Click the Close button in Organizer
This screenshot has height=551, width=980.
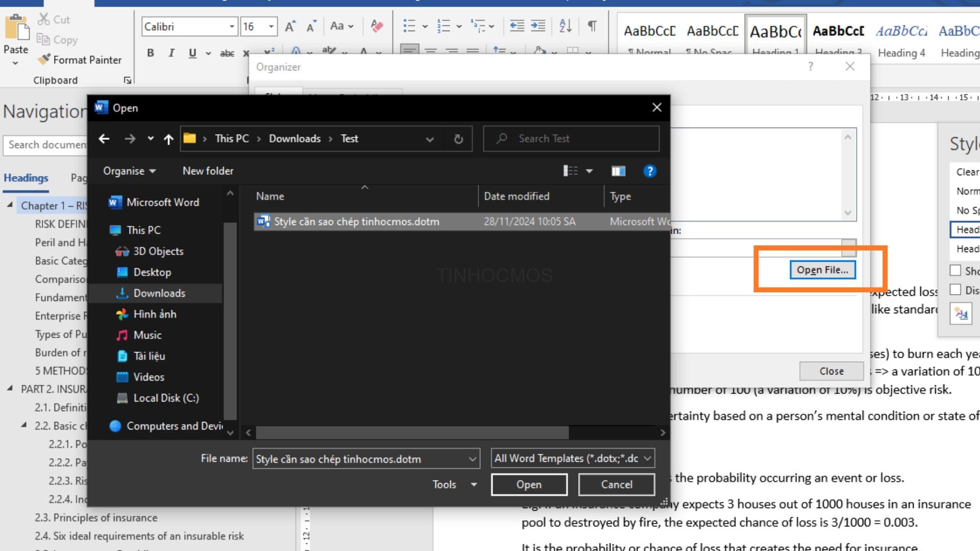pos(831,371)
